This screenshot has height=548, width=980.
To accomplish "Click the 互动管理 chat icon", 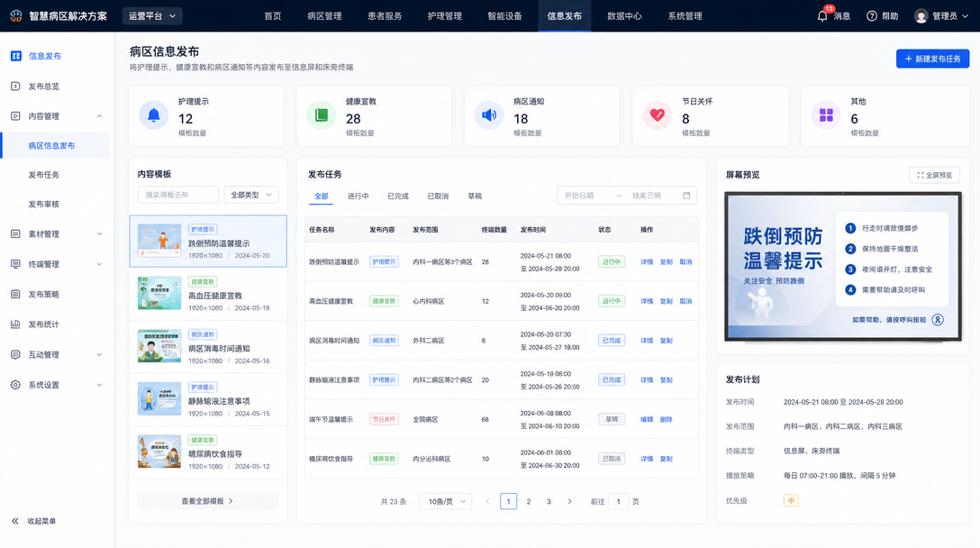I will tap(15, 355).
